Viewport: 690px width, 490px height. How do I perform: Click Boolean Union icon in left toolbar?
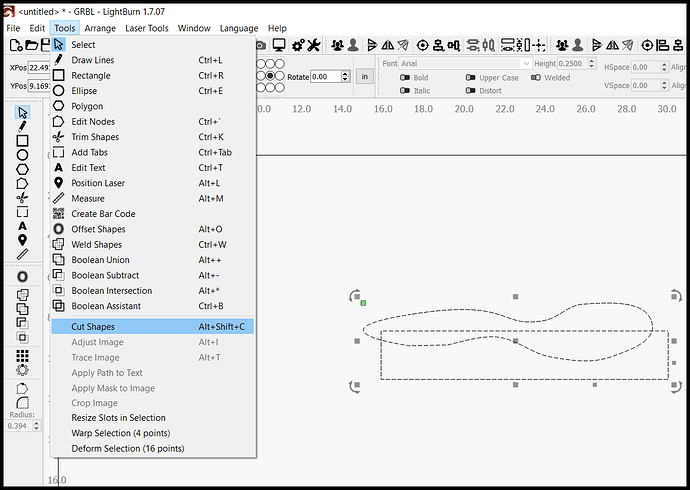point(22,309)
